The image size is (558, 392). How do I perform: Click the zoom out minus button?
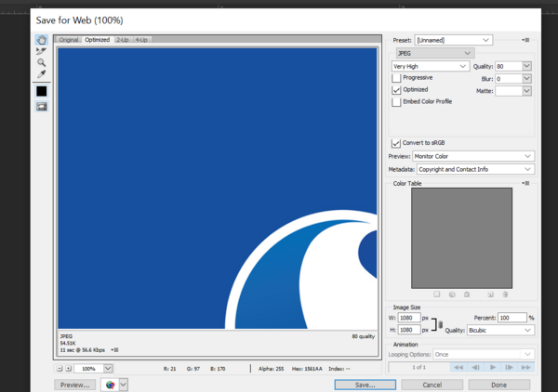tap(60, 369)
